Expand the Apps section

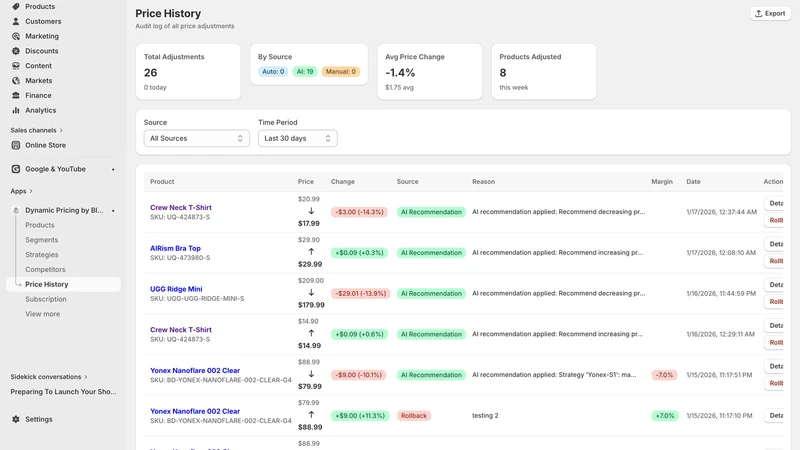21,191
